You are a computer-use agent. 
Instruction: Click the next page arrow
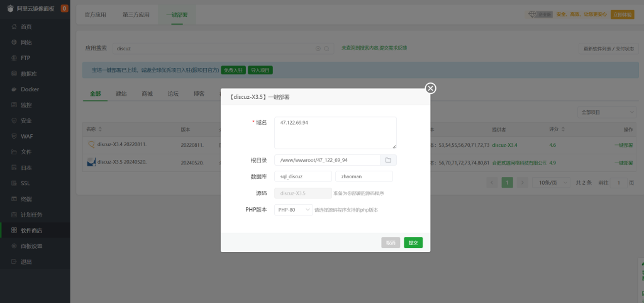point(522,183)
